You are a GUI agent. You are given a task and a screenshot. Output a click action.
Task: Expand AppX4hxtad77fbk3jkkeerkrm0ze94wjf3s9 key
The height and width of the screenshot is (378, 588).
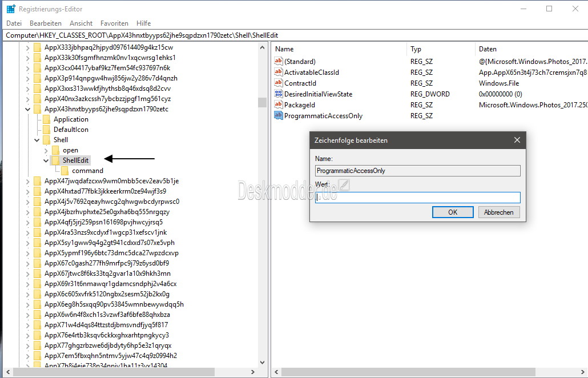(x=28, y=192)
